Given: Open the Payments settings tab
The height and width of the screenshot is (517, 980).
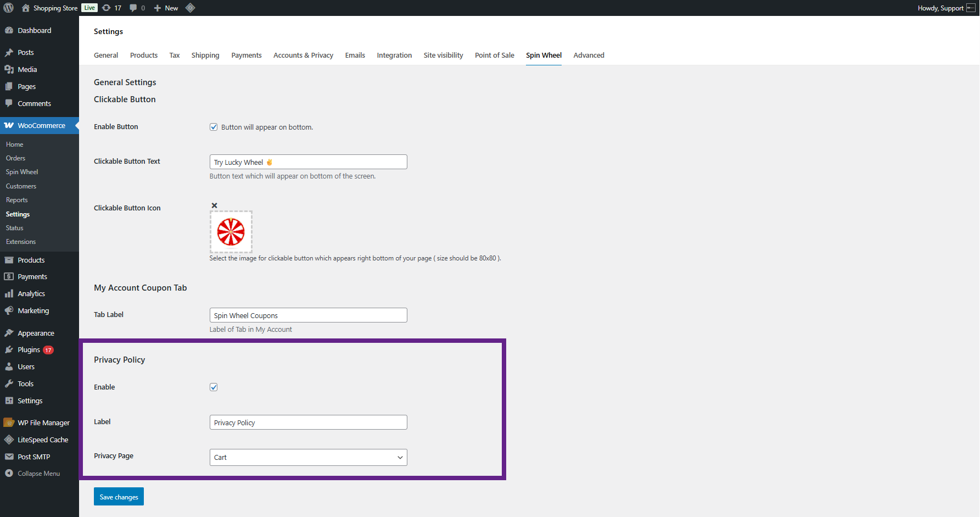Looking at the screenshot, I should click(x=247, y=55).
